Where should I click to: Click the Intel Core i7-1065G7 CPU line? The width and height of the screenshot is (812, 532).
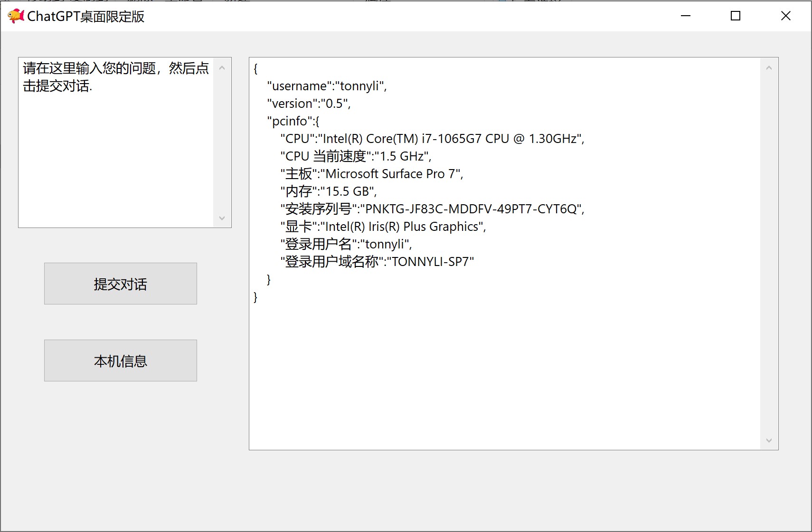432,139
